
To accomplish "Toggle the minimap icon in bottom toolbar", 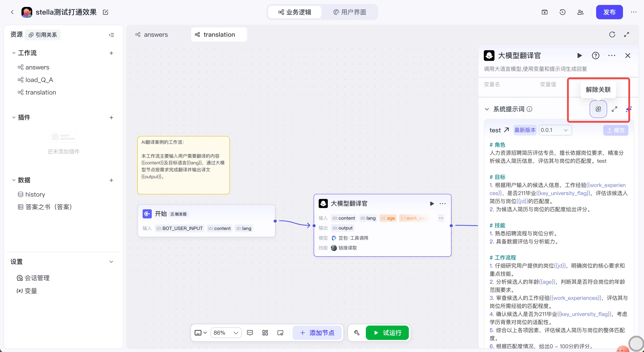I will click(x=280, y=333).
